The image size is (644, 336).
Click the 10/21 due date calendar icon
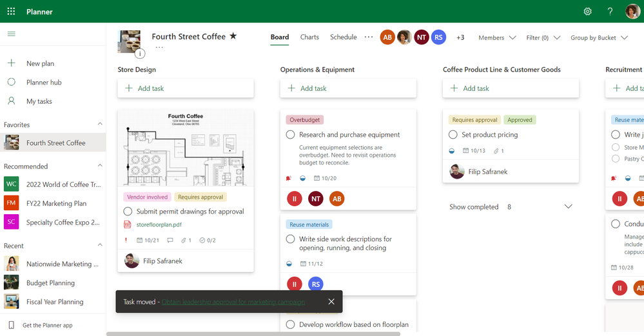point(140,241)
